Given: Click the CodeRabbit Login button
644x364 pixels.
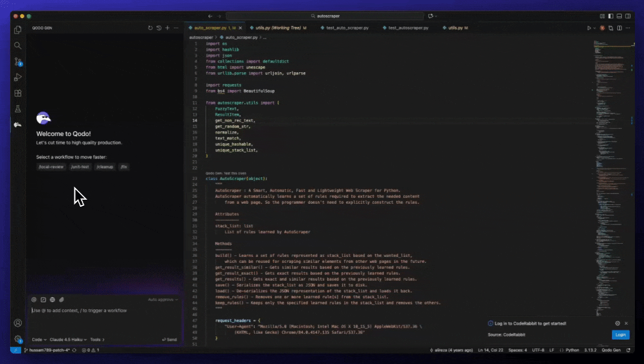Looking at the screenshot, I should coord(620,335).
